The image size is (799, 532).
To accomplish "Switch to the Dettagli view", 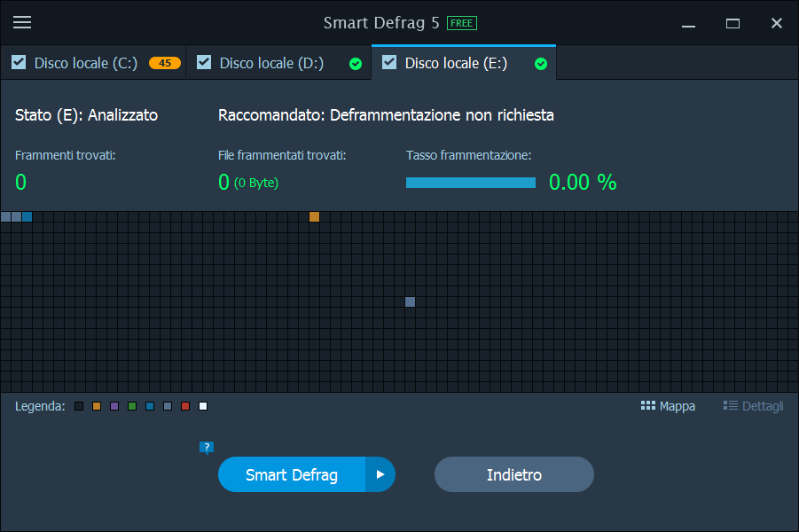I will [753, 406].
